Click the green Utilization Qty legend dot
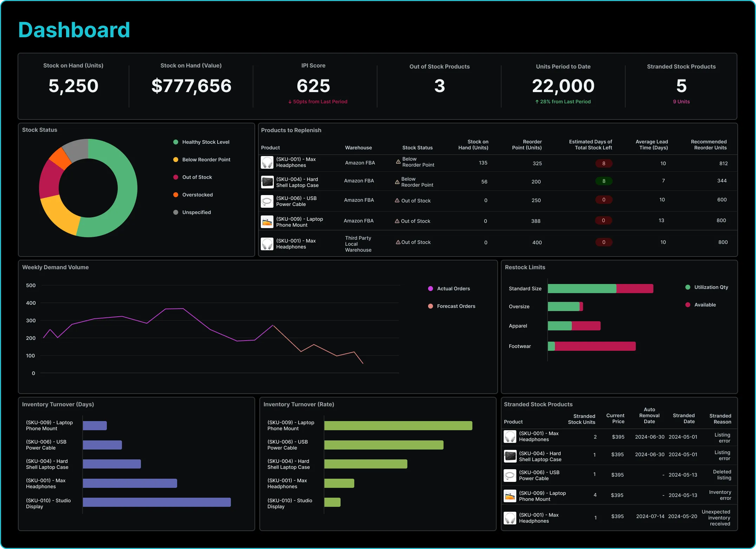 pos(688,287)
